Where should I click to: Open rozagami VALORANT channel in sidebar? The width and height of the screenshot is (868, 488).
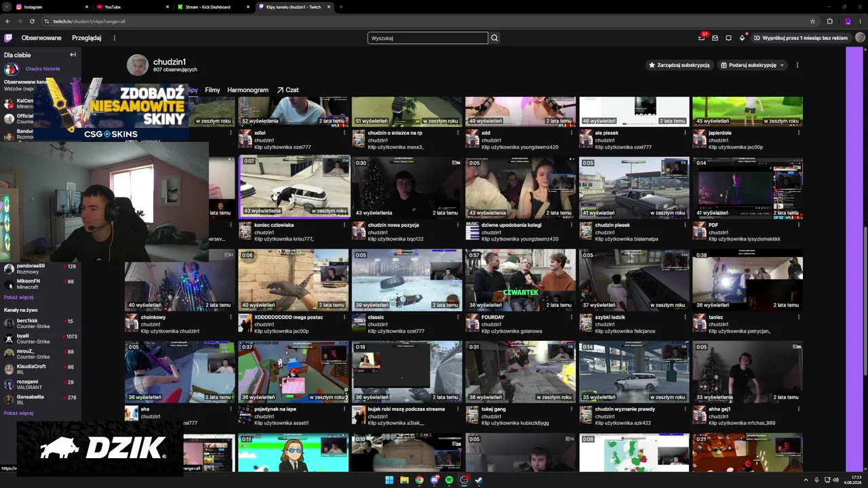point(41,385)
